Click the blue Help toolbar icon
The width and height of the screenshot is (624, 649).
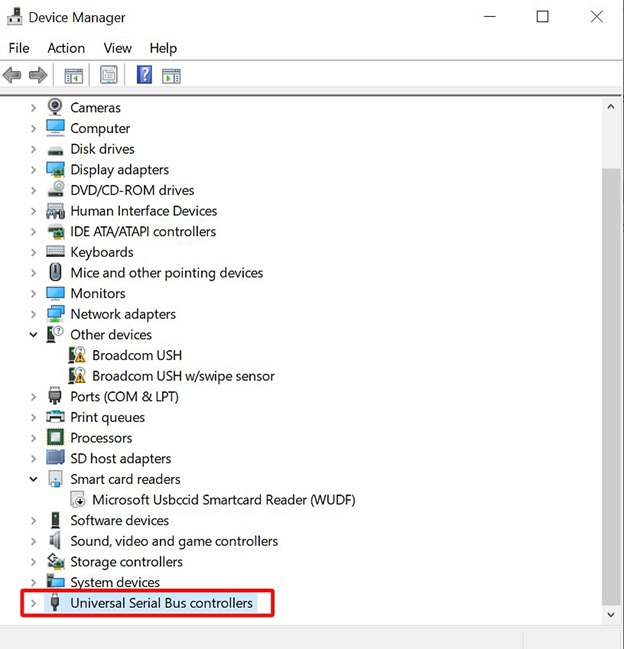click(x=144, y=75)
